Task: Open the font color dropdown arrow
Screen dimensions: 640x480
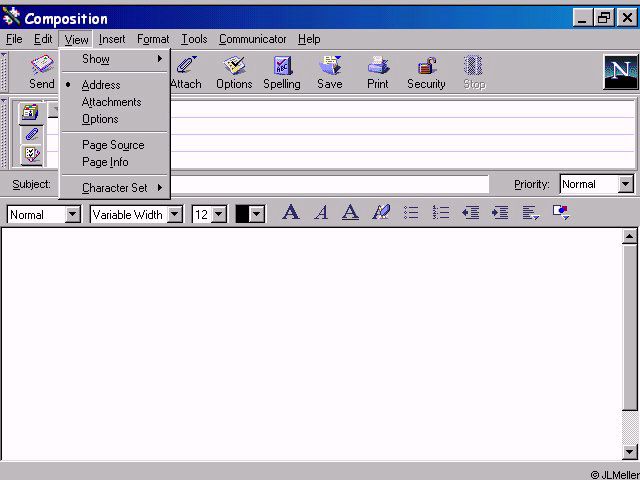Action: click(x=257, y=214)
